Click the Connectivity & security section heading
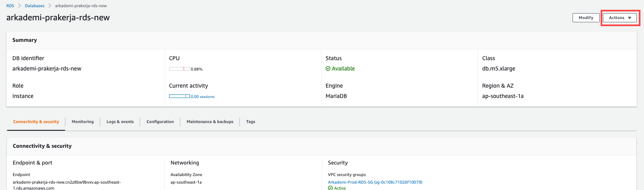 [42, 146]
